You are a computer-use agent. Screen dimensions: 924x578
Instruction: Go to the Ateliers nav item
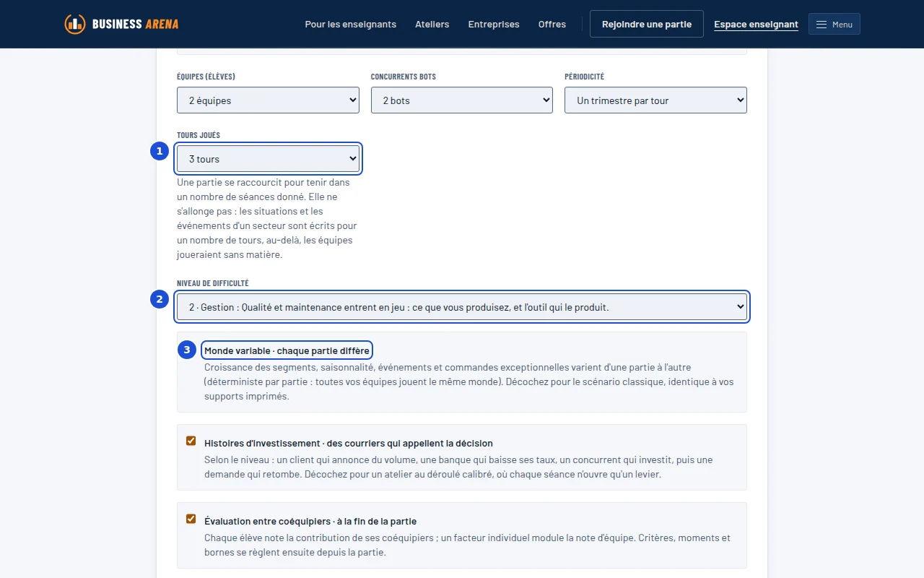pos(432,25)
